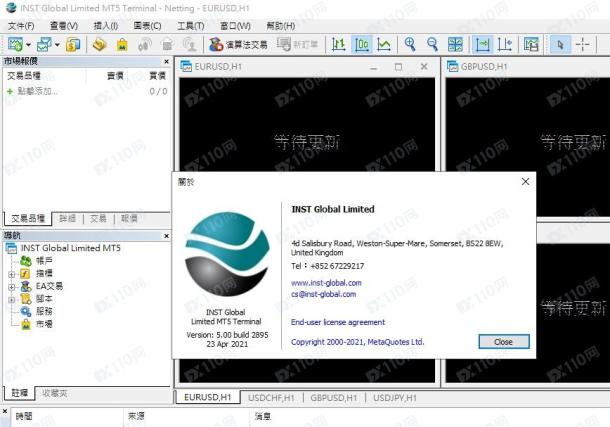This screenshot has height=427, width=610.
Task: Click the 時間 column header in toolbox
Action: [24, 416]
